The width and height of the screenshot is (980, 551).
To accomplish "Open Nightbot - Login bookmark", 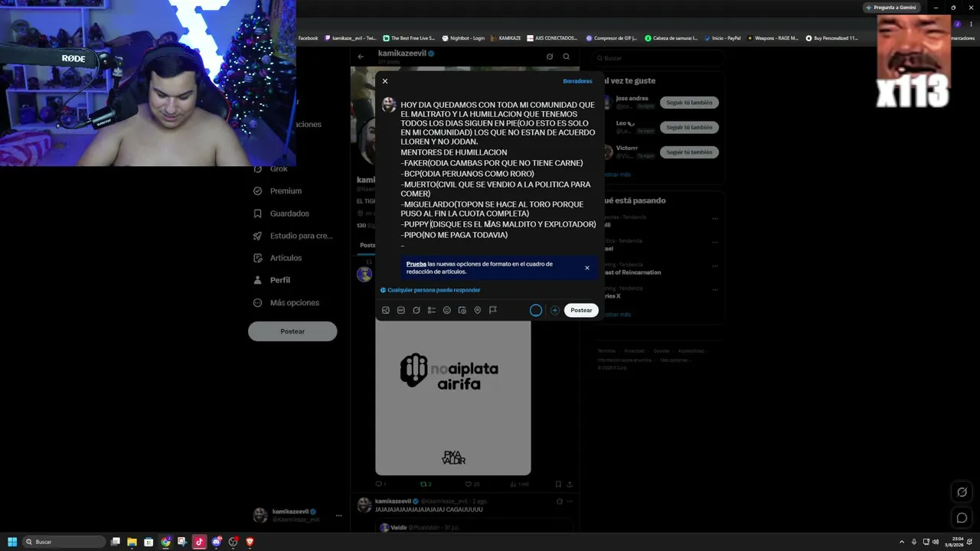I will point(462,37).
